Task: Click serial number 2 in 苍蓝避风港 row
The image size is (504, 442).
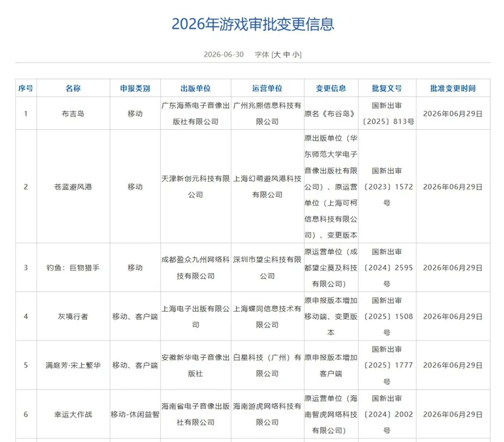Action: [26, 186]
